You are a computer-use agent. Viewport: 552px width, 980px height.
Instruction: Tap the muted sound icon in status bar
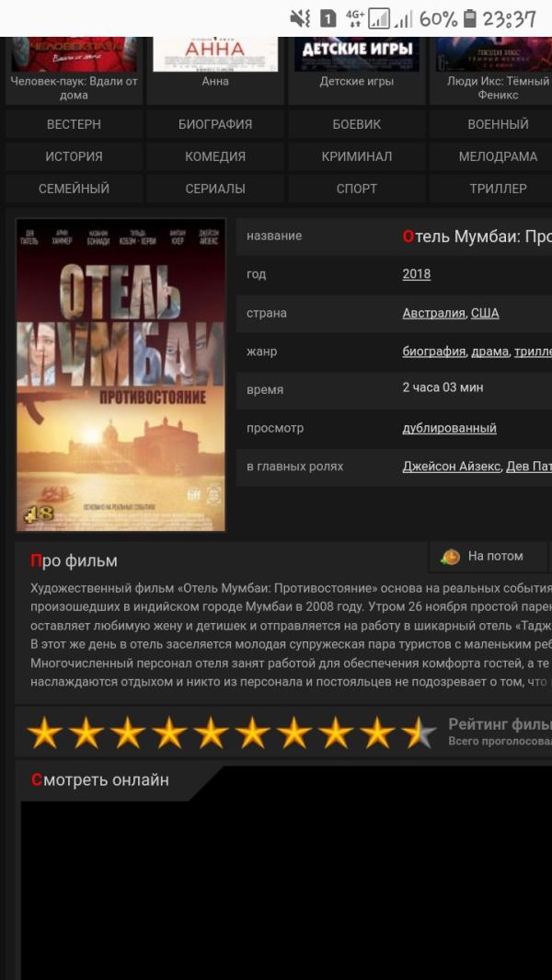click(x=300, y=18)
